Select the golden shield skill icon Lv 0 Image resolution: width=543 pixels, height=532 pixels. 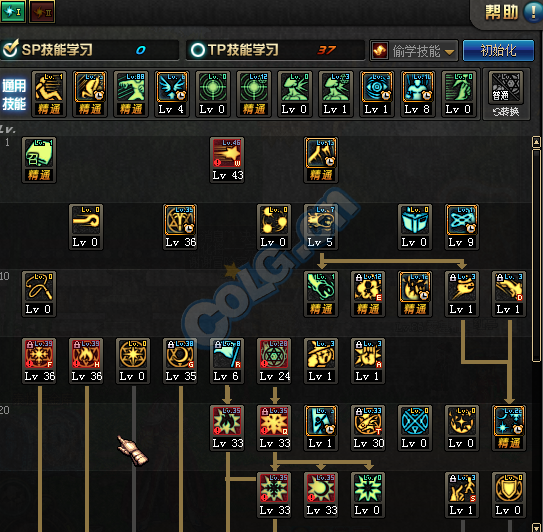click(509, 495)
